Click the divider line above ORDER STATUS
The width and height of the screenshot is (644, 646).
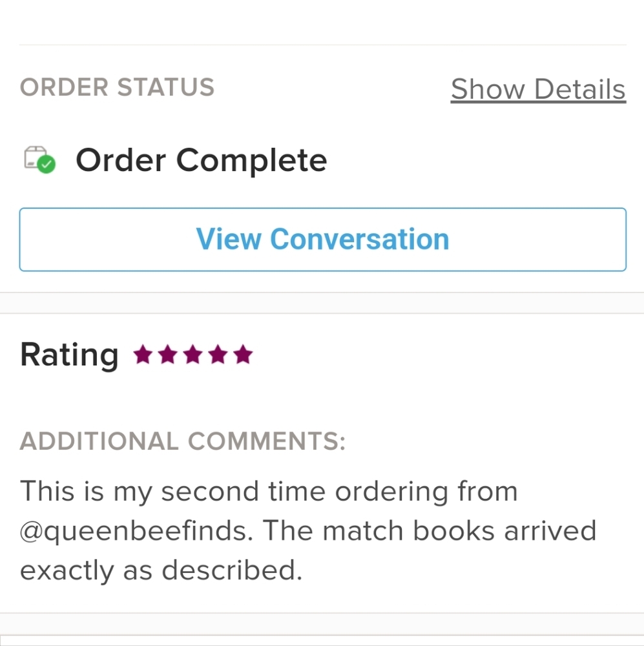322,45
